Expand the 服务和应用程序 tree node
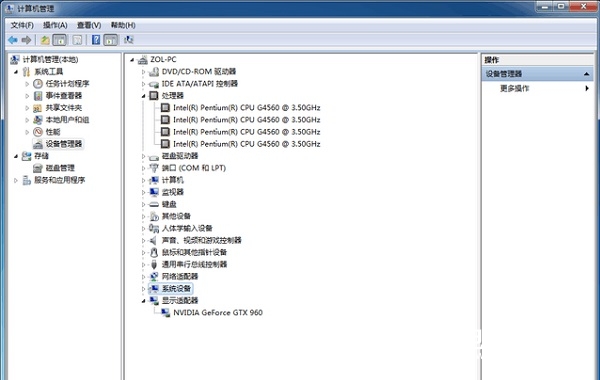The height and width of the screenshot is (380, 600). click(16, 180)
